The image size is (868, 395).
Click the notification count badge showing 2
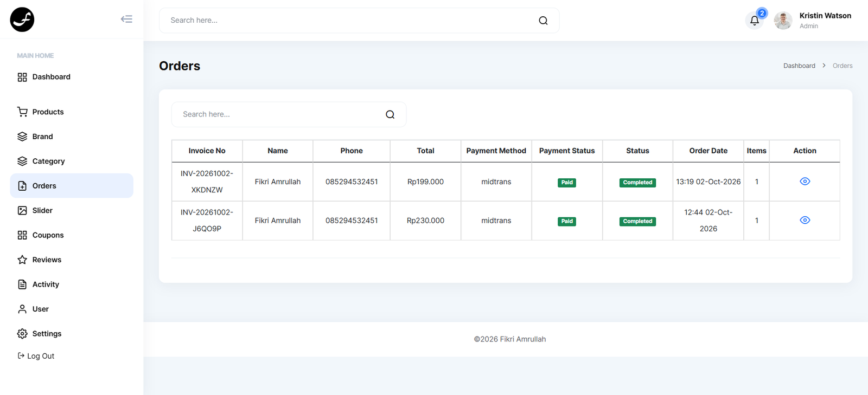(x=762, y=13)
